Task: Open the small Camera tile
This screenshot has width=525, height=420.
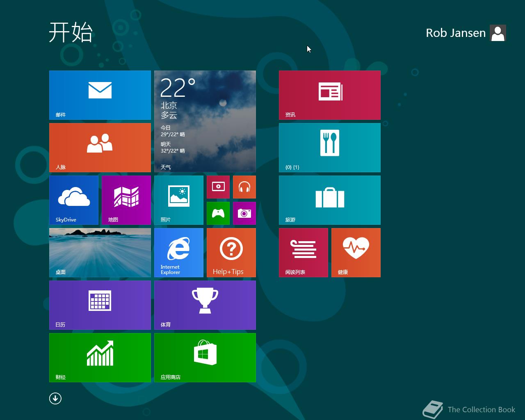Action: coord(244,213)
